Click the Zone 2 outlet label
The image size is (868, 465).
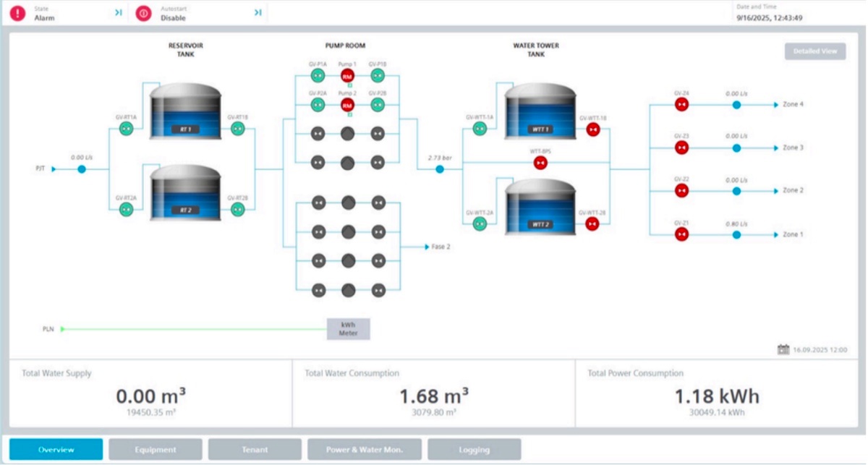pyautogui.click(x=793, y=191)
